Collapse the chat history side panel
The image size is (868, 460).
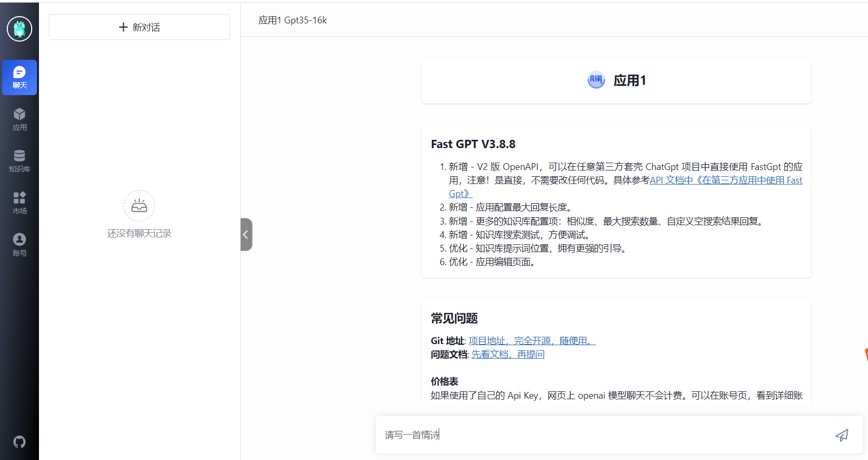pyautogui.click(x=246, y=234)
